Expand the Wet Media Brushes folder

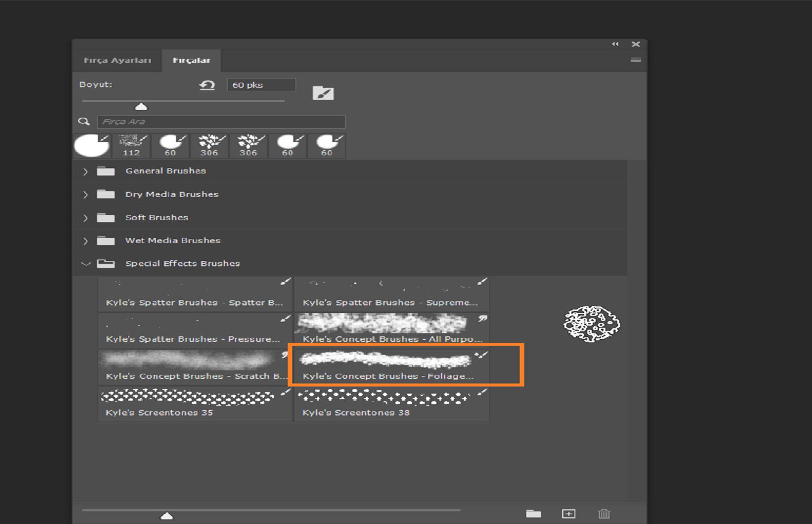(x=85, y=241)
